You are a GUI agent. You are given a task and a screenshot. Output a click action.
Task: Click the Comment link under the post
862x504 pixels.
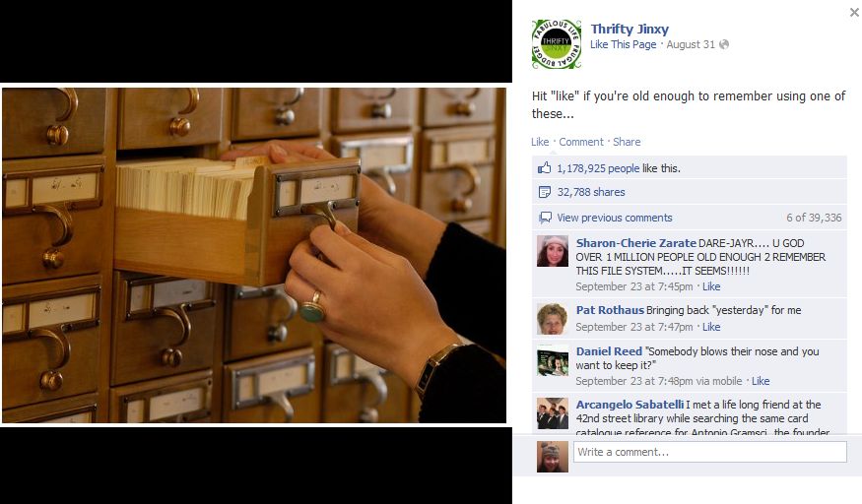coord(581,142)
